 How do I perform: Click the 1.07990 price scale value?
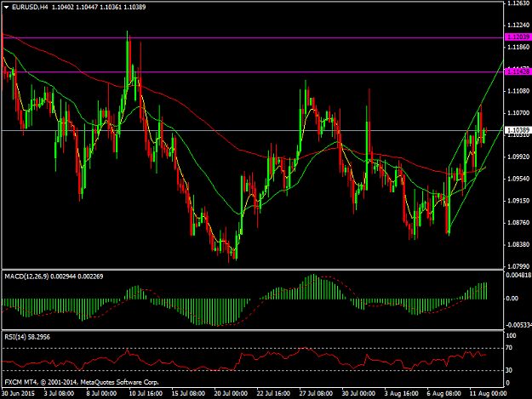(x=518, y=266)
